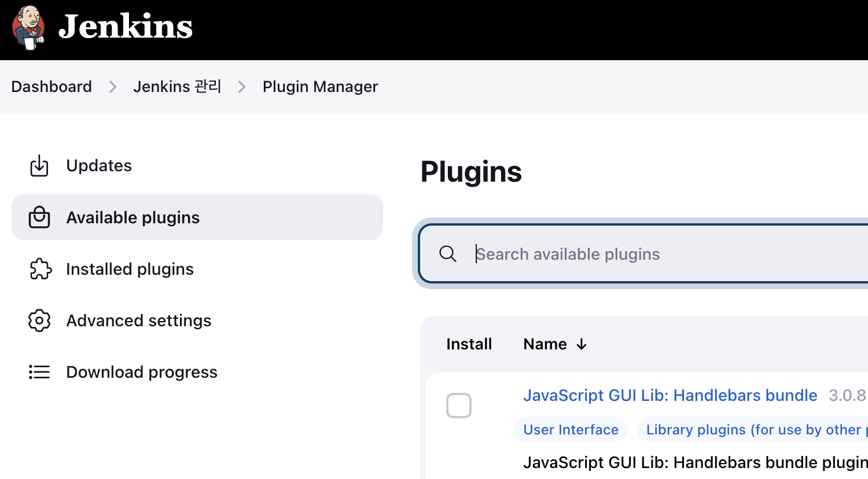The image size is (868, 479).
Task: Expand chevron after Jenkins 관리 breadcrumb
Action: tap(242, 87)
